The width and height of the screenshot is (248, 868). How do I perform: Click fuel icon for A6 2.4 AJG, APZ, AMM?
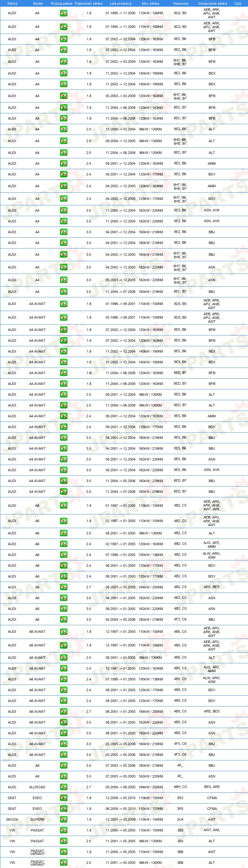(64, 544)
